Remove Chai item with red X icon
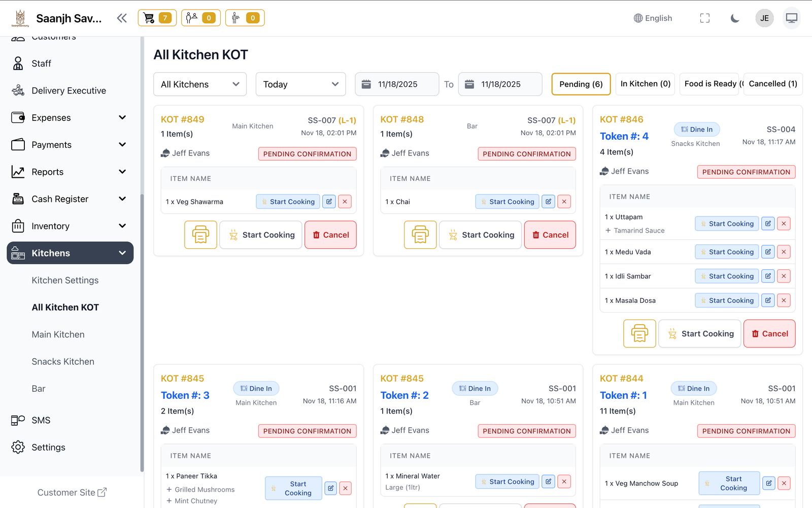 coord(564,202)
